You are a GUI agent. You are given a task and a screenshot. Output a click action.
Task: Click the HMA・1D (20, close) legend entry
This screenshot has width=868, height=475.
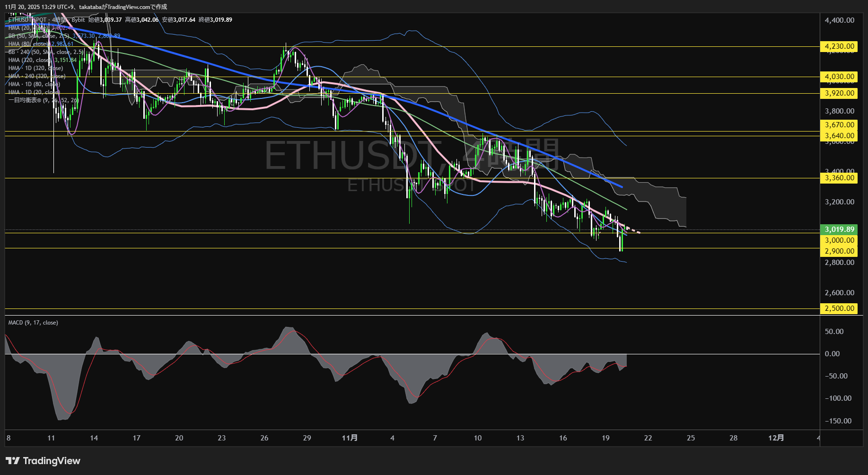click(x=32, y=92)
